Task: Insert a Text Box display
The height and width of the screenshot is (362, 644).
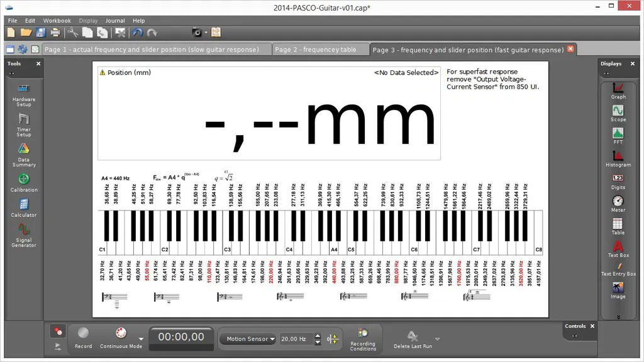Action: coord(618,249)
